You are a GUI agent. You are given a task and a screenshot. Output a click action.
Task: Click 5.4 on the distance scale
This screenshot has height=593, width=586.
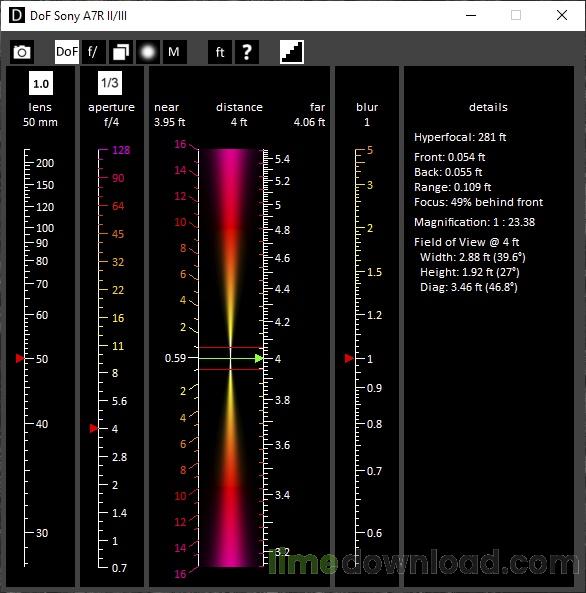pos(282,159)
